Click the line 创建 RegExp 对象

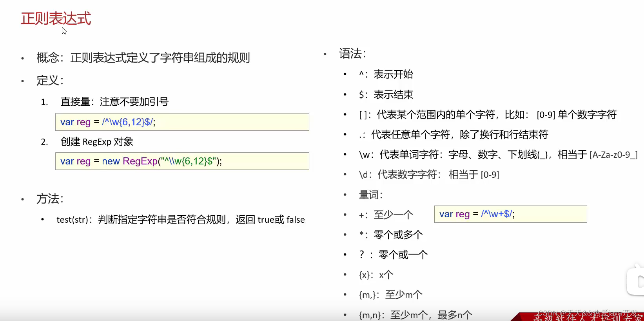coord(97,142)
